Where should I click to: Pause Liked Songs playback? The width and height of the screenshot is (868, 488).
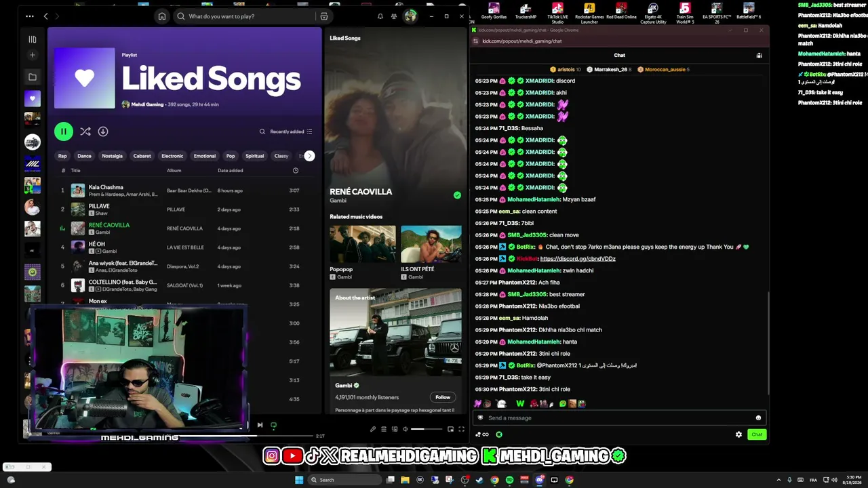63,131
